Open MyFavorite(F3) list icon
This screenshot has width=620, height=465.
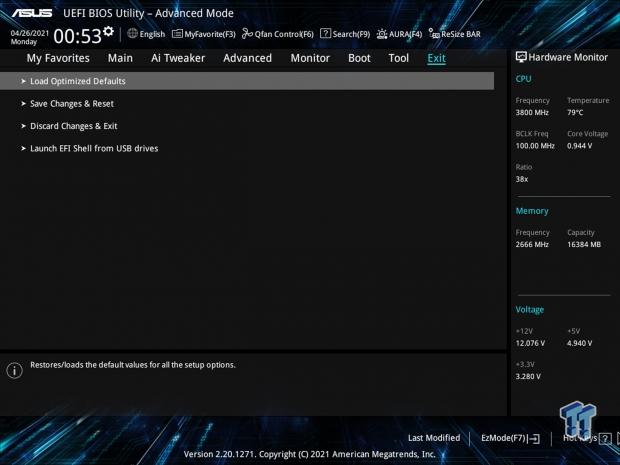point(177,34)
